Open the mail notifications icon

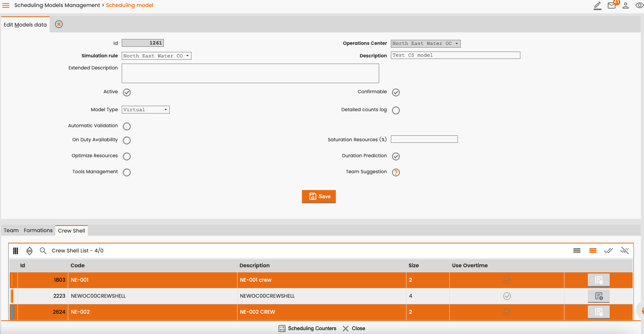[612, 5]
